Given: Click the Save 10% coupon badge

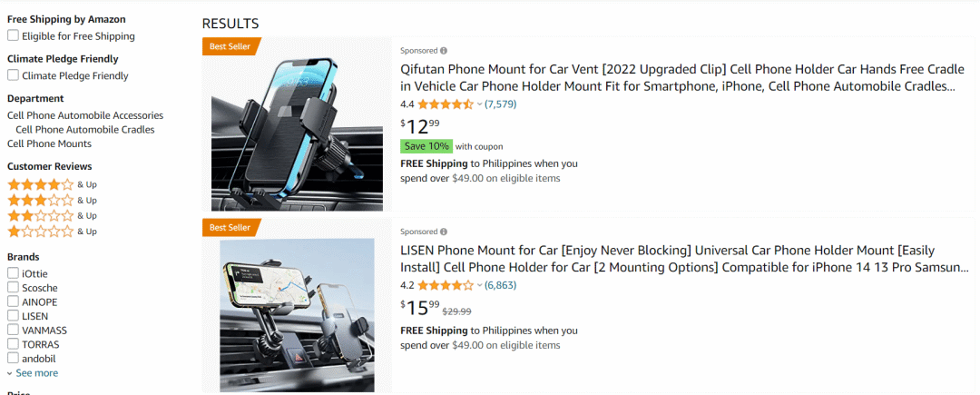Looking at the screenshot, I should coord(426,146).
